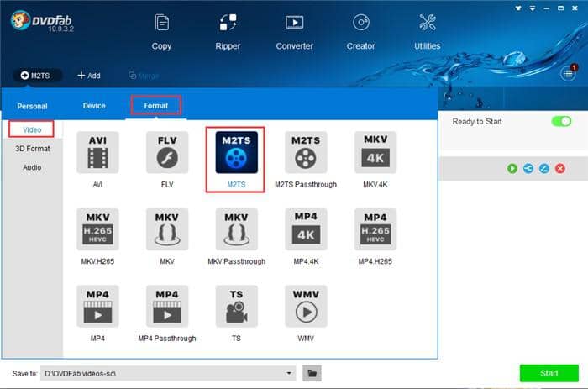The width and height of the screenshot is (588, 389).
Task: Open the Ripper module
Action: (x=228, y=32)
